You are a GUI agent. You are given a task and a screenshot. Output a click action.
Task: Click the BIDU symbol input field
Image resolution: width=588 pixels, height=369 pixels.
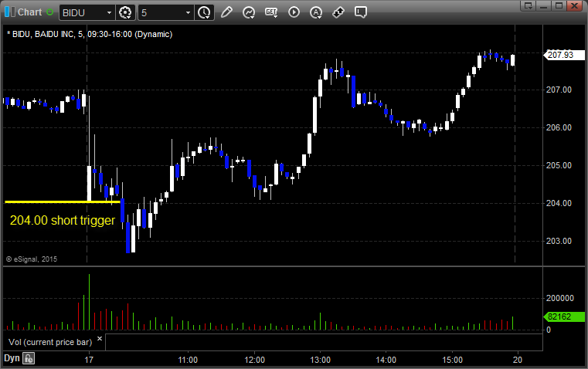[x=83, y=12]
